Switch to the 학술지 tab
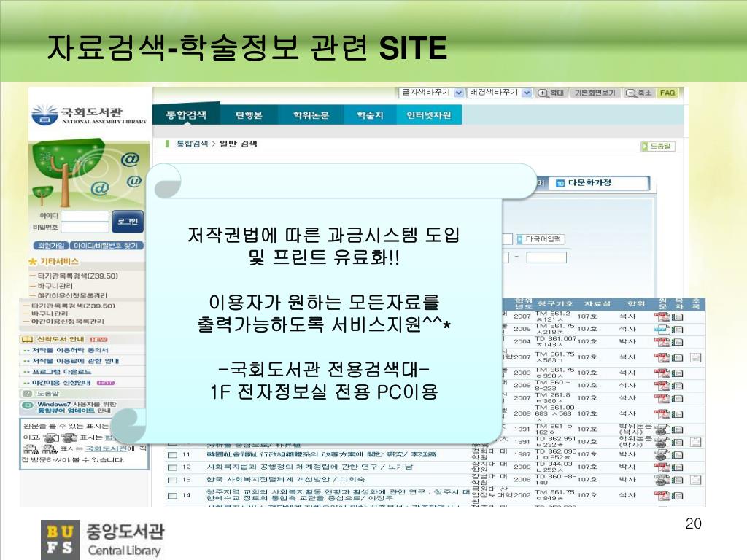This screenshot has height=560, width=747. [370, 115]
